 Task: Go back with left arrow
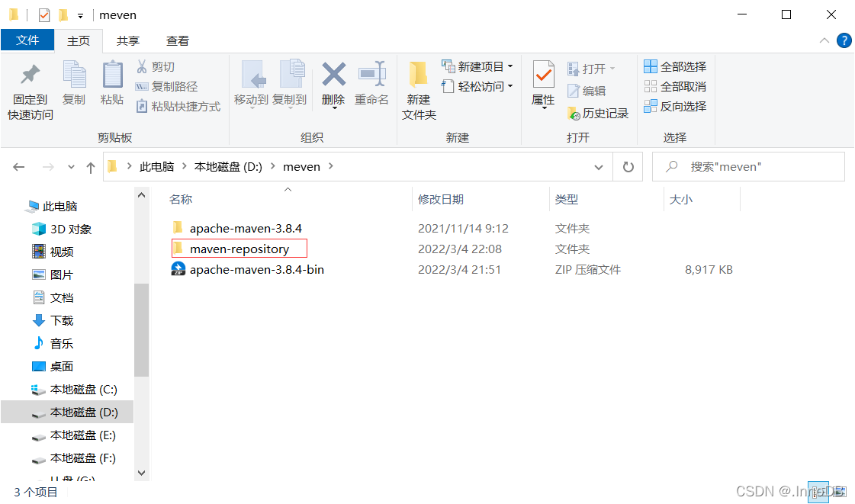pyautogui.click(x=19, y=167)
